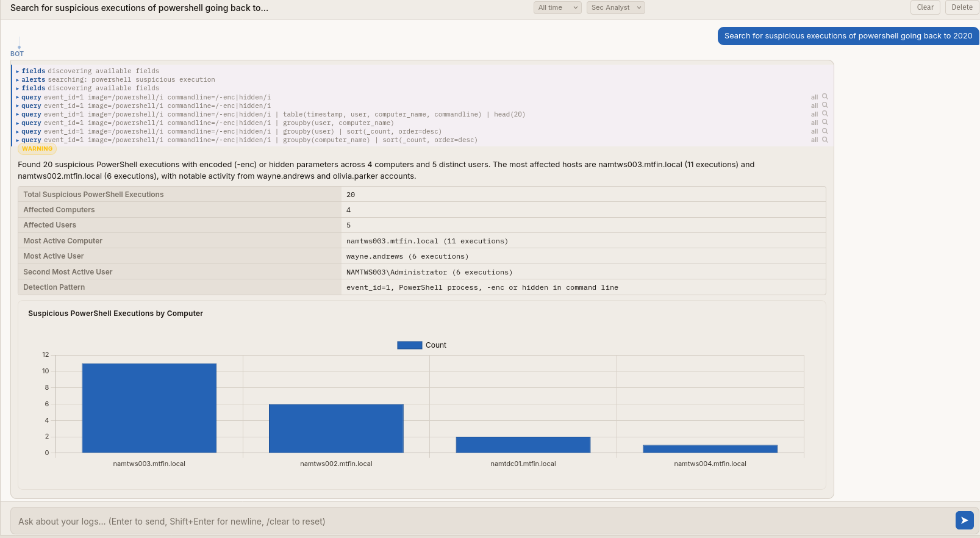This screenshot has height=538, width=980.
Task: Click the WARNING badge
Action: click(37, 149)
